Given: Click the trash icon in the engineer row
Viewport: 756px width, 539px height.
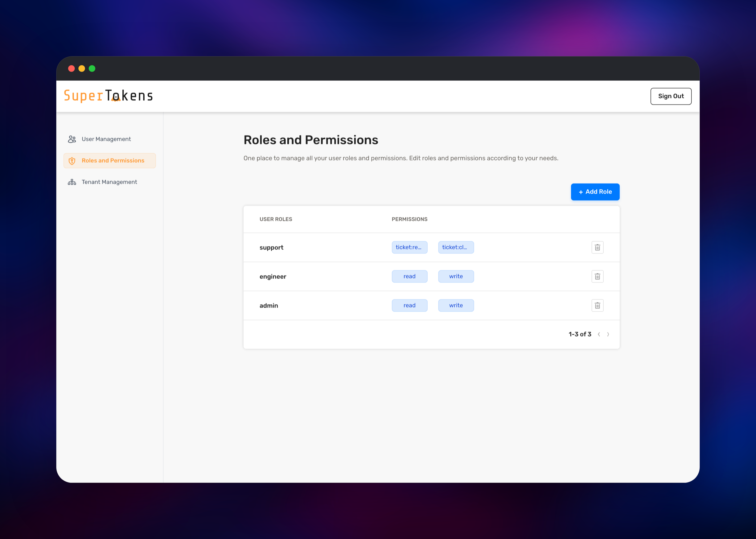Looking at the screenshot, I should coord(597,276).
